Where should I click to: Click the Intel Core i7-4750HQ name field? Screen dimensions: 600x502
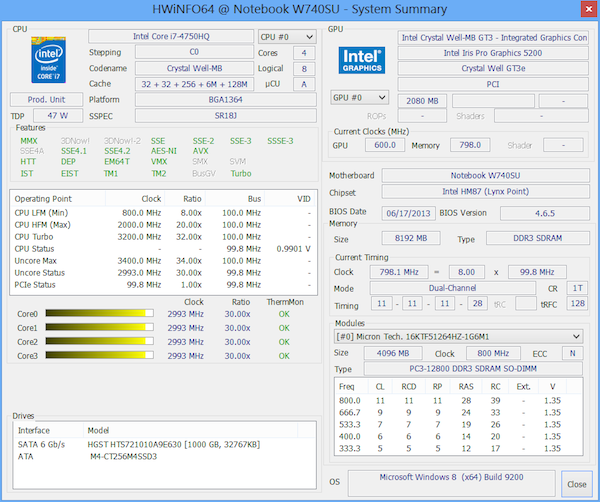(171, 37)
